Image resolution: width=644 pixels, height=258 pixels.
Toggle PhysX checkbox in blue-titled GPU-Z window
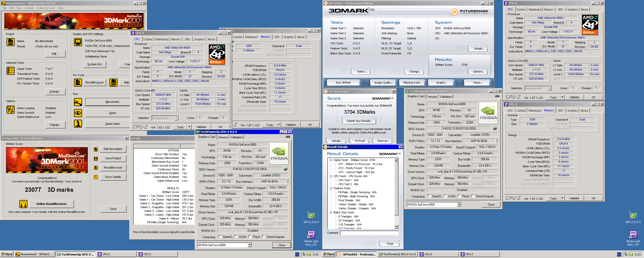tap(250, 237)
